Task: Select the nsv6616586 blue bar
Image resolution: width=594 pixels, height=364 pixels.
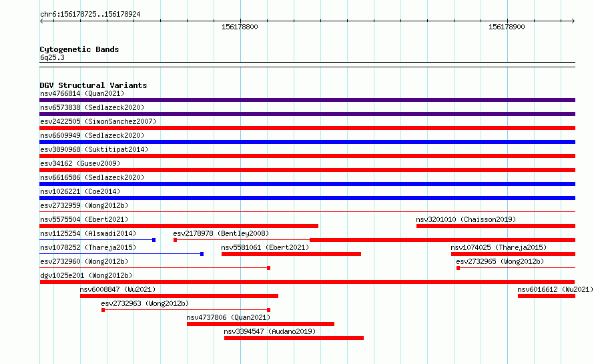Action: point(307,184)
